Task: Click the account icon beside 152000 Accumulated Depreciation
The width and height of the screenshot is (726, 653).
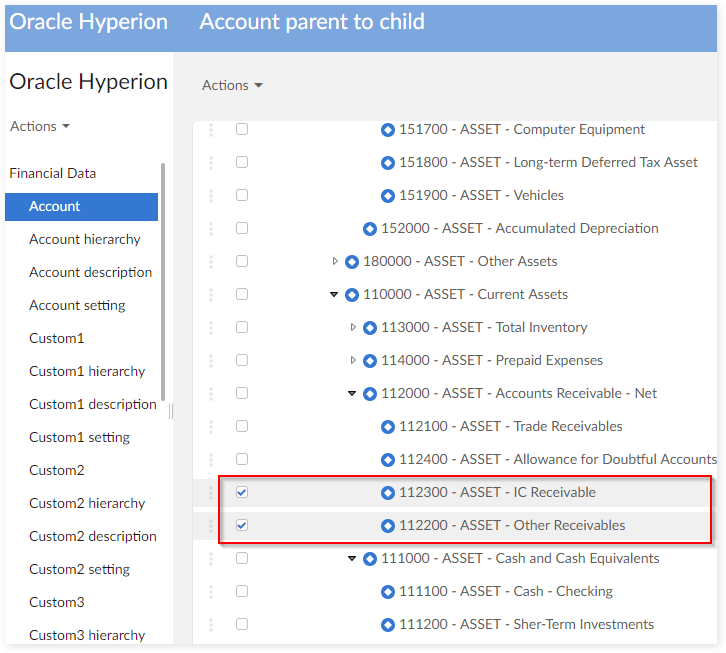Action: click(370, 229)
